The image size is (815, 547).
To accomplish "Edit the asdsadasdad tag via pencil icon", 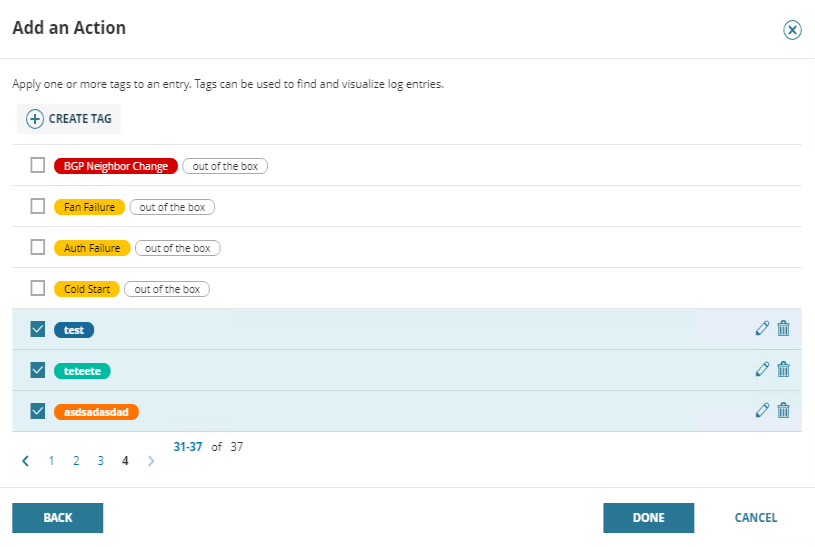I will 762,410.
